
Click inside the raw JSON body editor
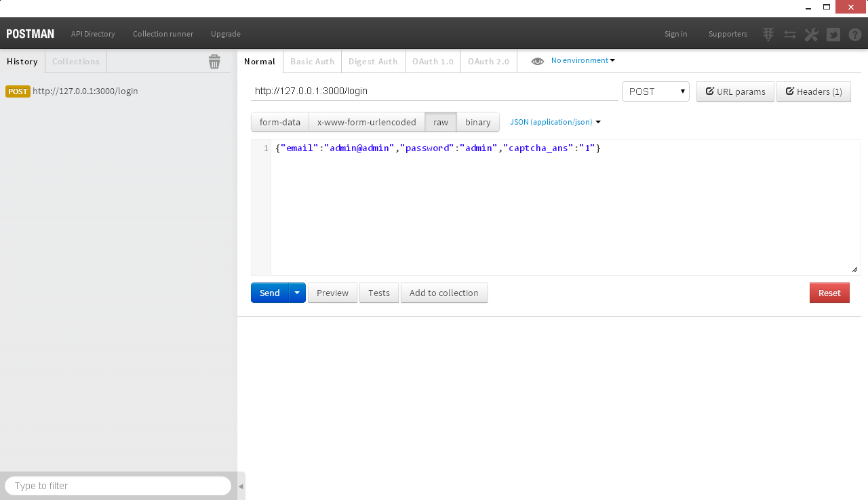[566, 207]
